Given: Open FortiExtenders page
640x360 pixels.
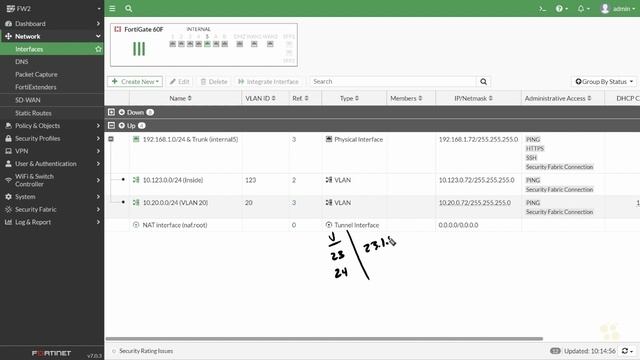Looking at the screenshot, I should pos(36,87).
